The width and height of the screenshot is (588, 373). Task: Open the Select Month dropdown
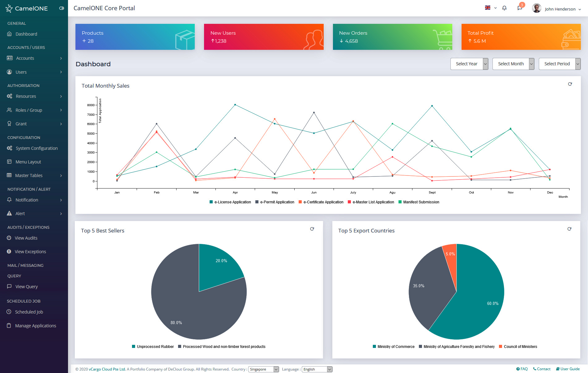[x=513, y=64]
